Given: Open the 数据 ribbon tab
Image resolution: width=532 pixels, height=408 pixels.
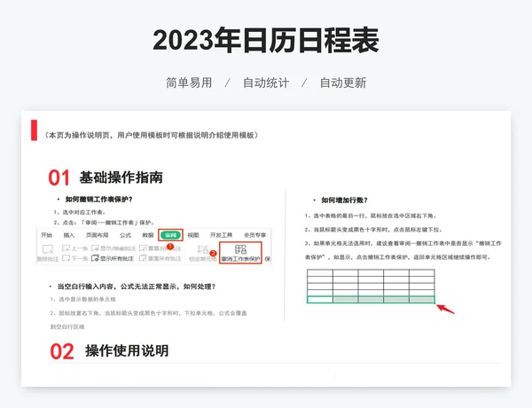Looking at the screenshot, I should click(148, 235).
